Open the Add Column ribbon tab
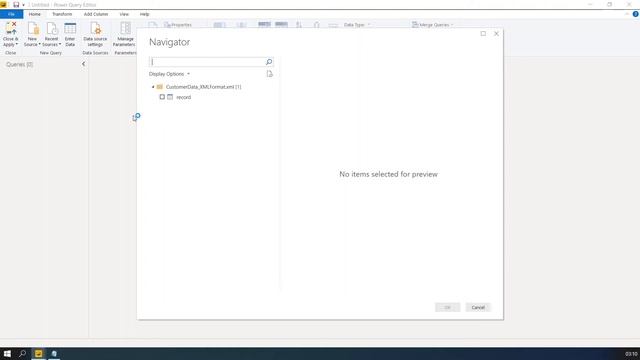Image resolution: width=640 pixels, height=360 pixels. [x=96, y=14]
